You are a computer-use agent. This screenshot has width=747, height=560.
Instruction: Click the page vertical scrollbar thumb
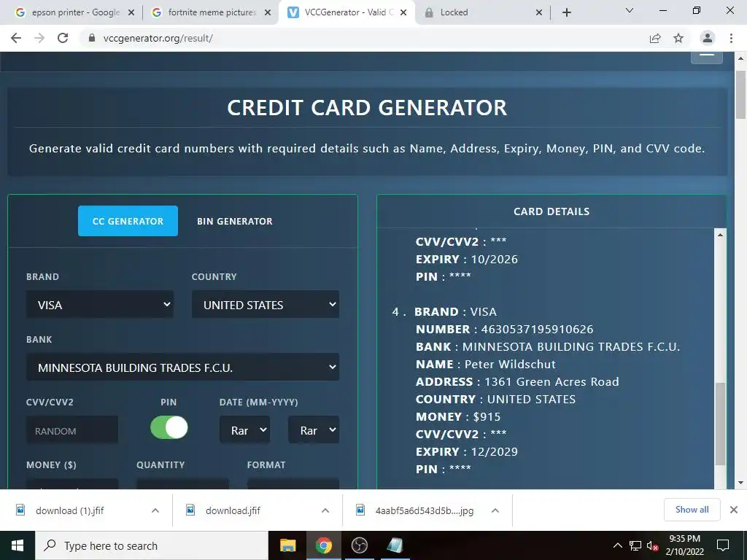tap(740, 94)
